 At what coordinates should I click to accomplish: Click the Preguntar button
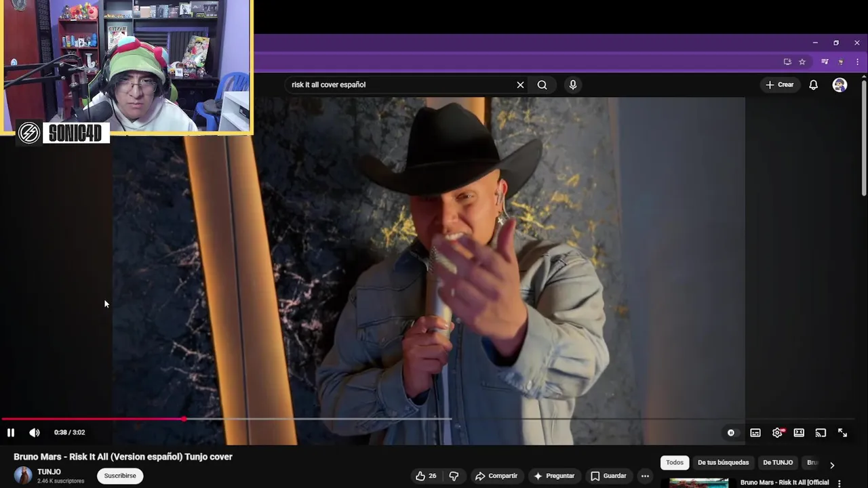pyautogui.click(x=555, y=476)
